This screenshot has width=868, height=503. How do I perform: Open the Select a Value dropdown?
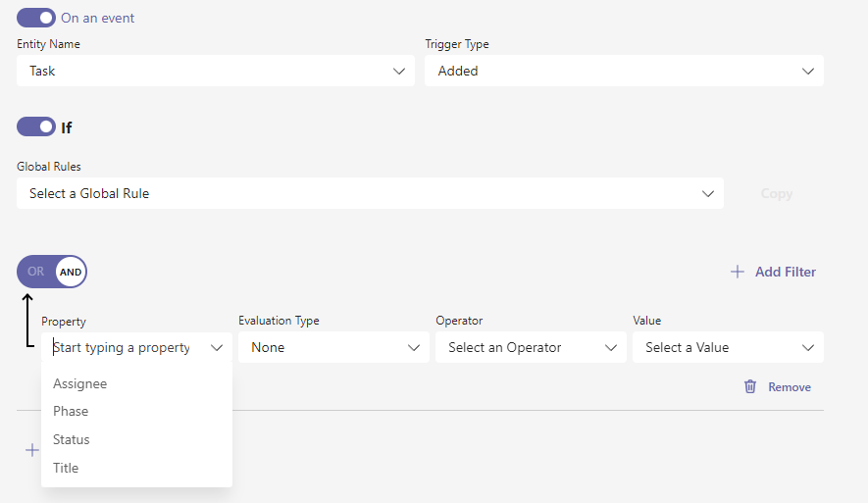(728, 347)
